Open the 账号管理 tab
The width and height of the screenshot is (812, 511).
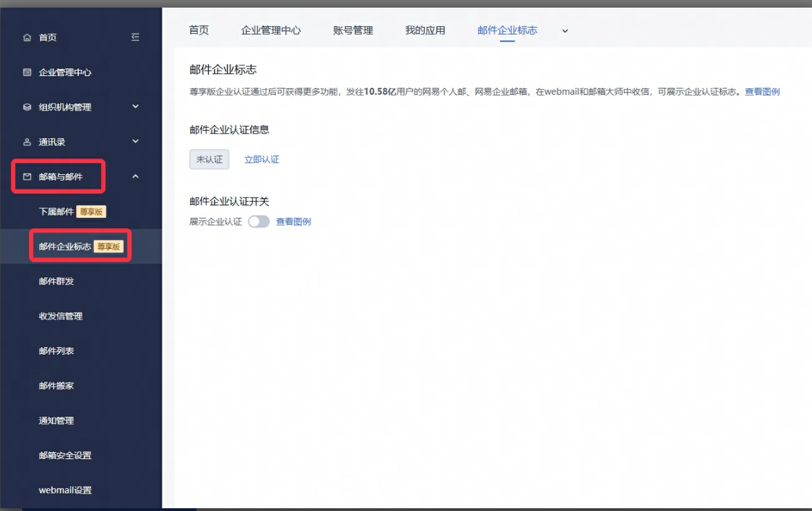(353, 30)
